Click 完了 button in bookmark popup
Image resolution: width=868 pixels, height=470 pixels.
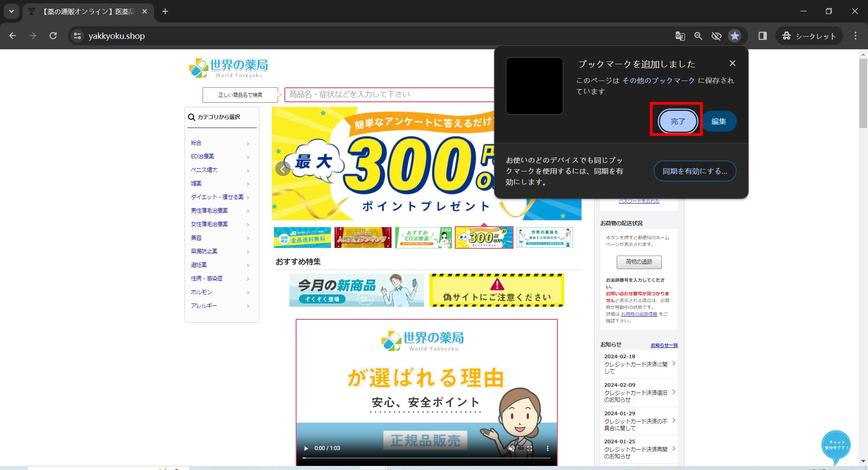coord(677,121)
